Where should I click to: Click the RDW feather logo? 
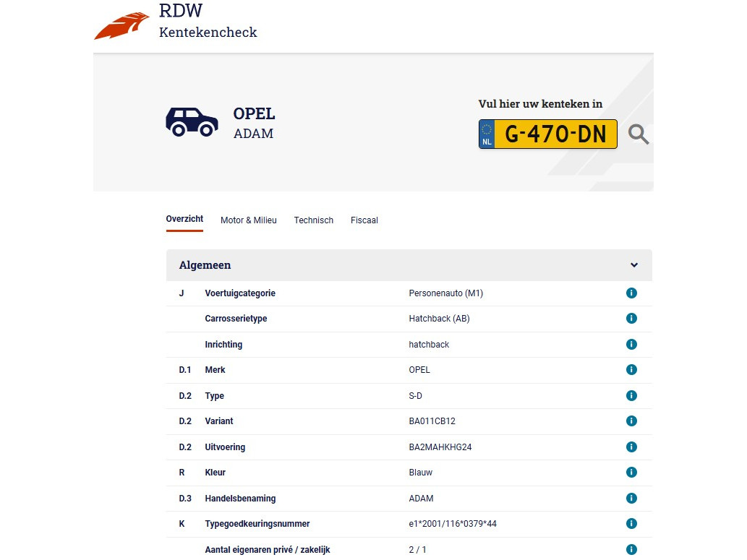click(x=121, y=26)
